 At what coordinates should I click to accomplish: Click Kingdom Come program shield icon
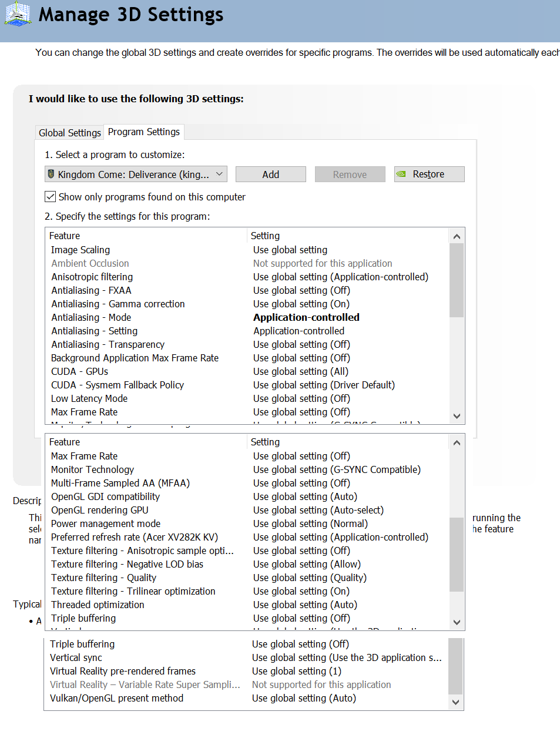pyautogui.click(x=51, y=174)
